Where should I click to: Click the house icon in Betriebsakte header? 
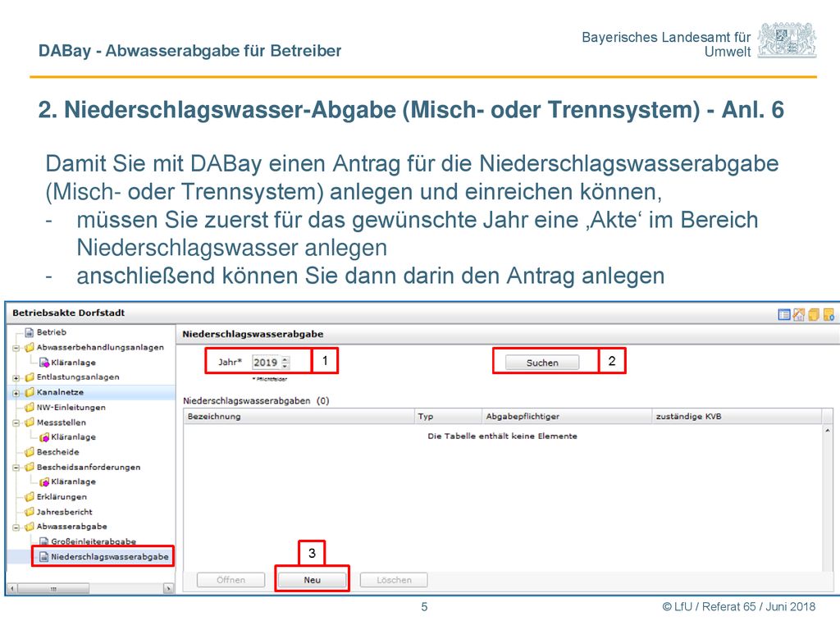point(799,315)
